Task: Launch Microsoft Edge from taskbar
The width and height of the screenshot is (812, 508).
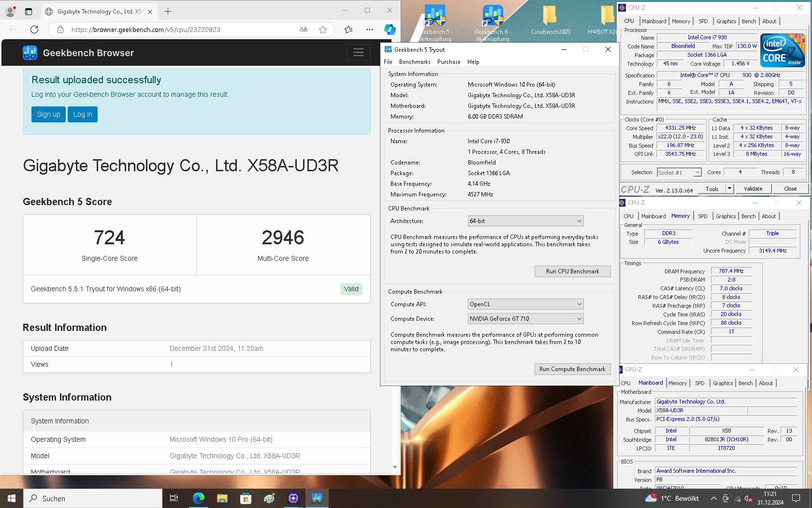Action: [199, 498]
